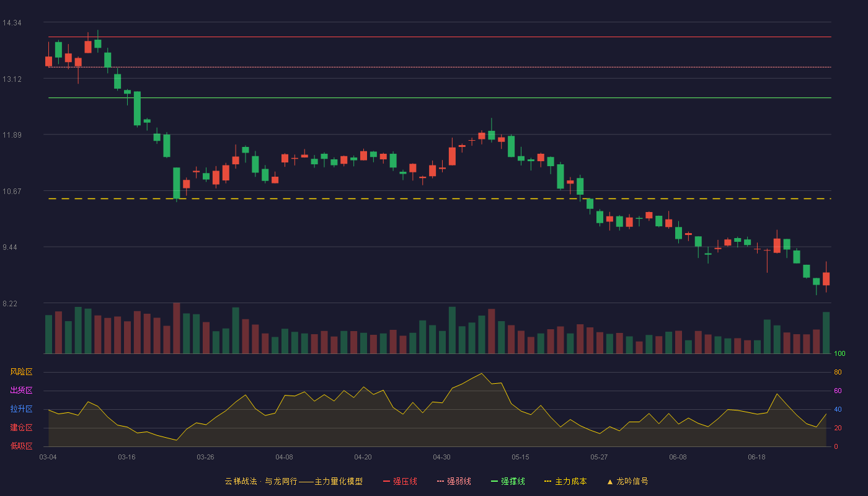This screenshot has width=868, height=496.
Task: Click the 04-08 date label
Action: [x=284, y=457]
